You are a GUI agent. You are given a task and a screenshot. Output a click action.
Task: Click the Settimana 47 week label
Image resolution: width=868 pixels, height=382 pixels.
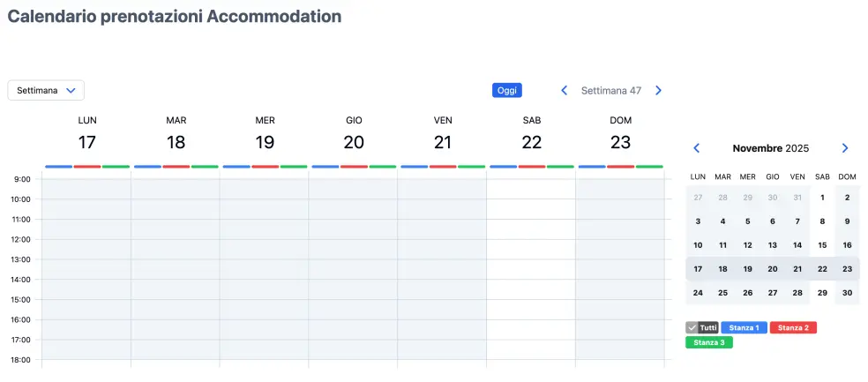coord(610,90)
